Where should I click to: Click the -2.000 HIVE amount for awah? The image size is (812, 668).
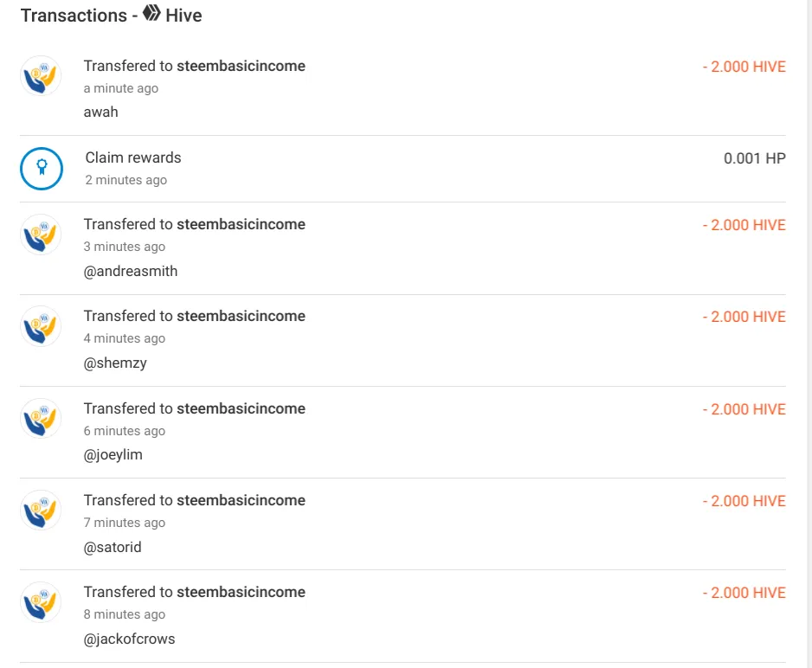[x=744, y=67]
